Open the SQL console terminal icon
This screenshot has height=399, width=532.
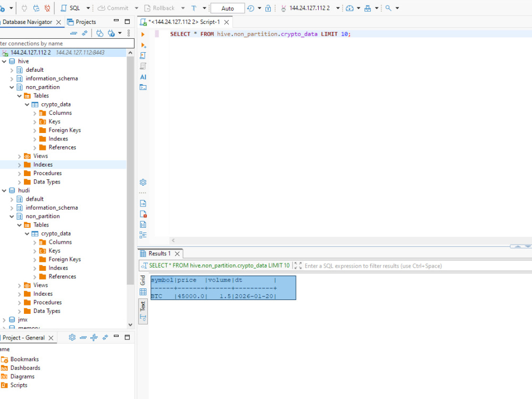pyautogui.click(x=143, y=87)
